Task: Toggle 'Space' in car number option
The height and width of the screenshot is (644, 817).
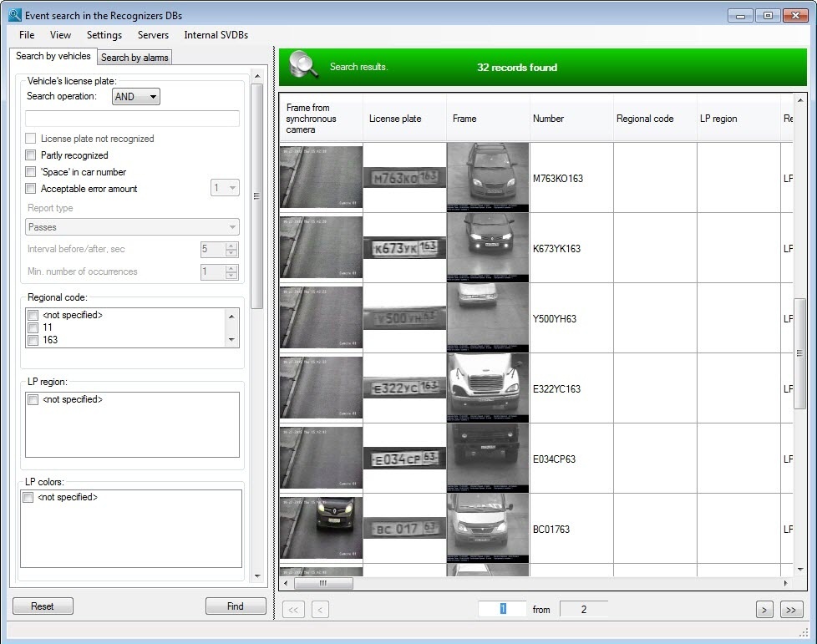Action: coord(31,172)
